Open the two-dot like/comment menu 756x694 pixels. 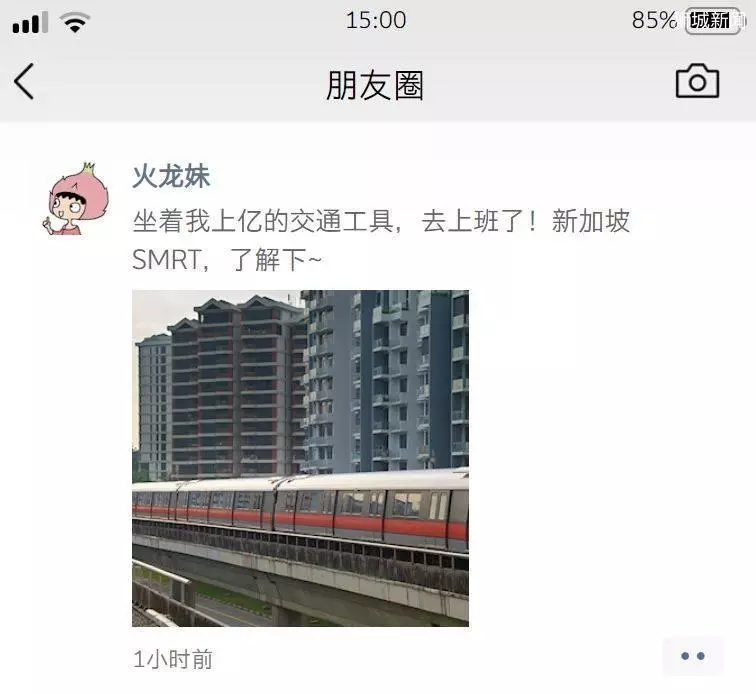(x=693, y=656)
